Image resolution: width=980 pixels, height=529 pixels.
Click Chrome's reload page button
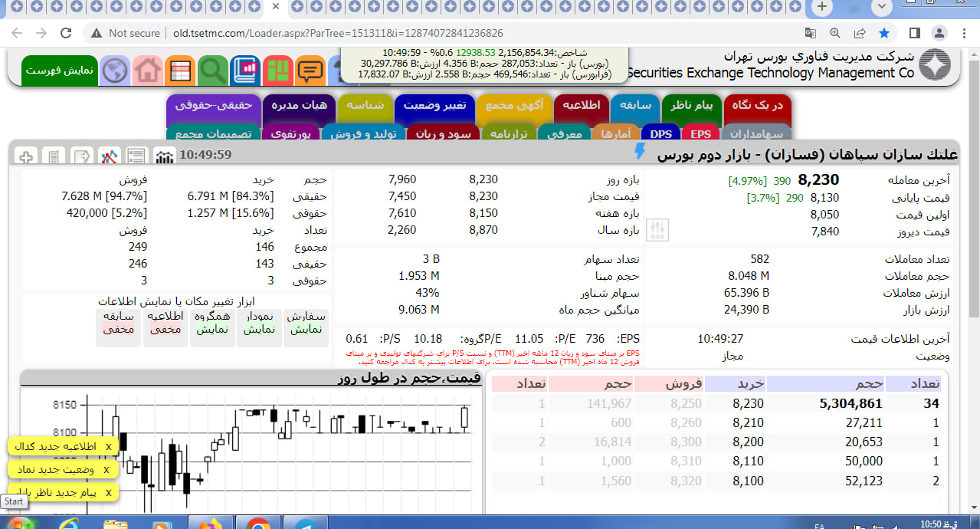coord(66,33)
